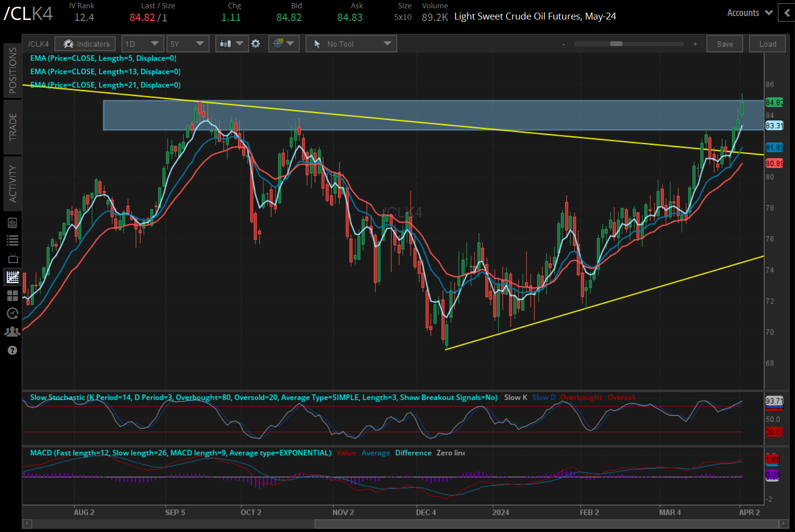Open the community people icon
Screen dimensions: 795x532
click(13, 332)
